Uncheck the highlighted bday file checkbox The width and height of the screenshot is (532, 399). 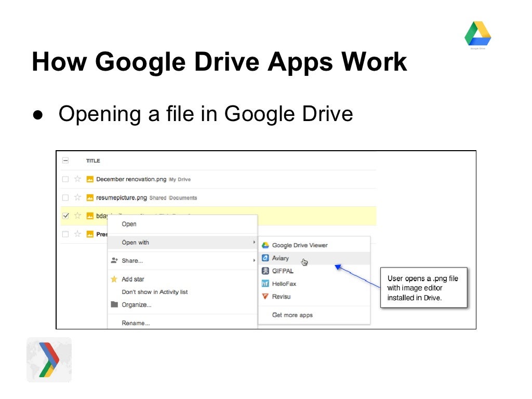[65, 216]
